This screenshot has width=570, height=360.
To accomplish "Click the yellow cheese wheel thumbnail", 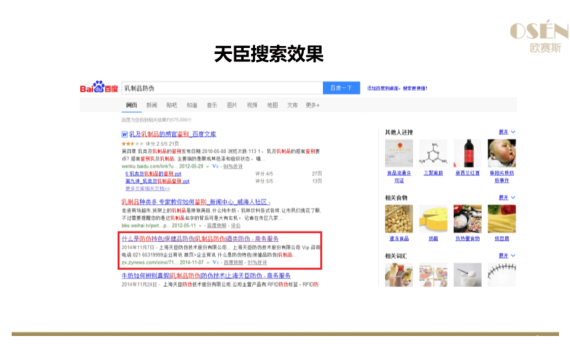I will coord(433,219).
